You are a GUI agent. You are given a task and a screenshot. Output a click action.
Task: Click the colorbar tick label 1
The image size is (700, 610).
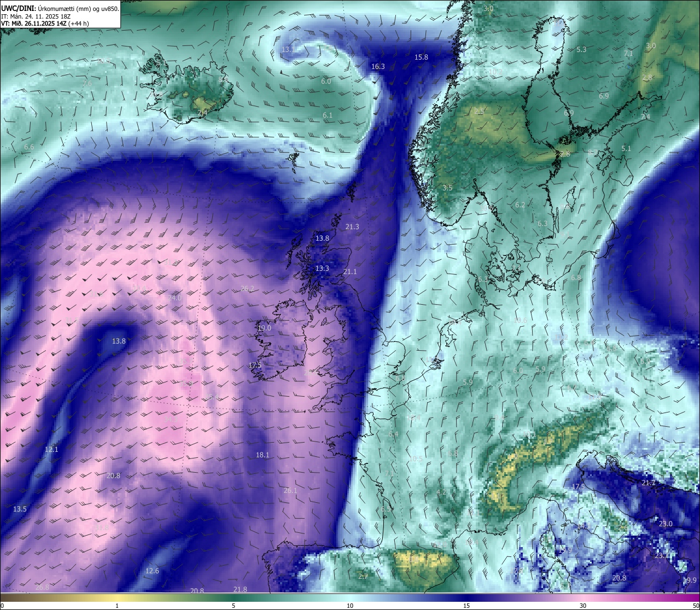[117, 606]
